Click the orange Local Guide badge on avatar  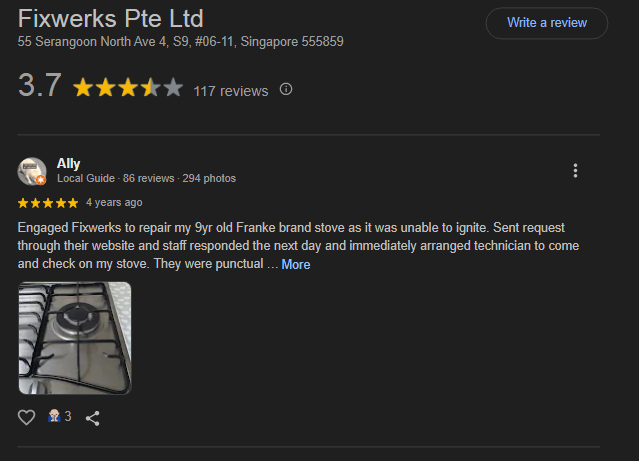tap(41, 180)
